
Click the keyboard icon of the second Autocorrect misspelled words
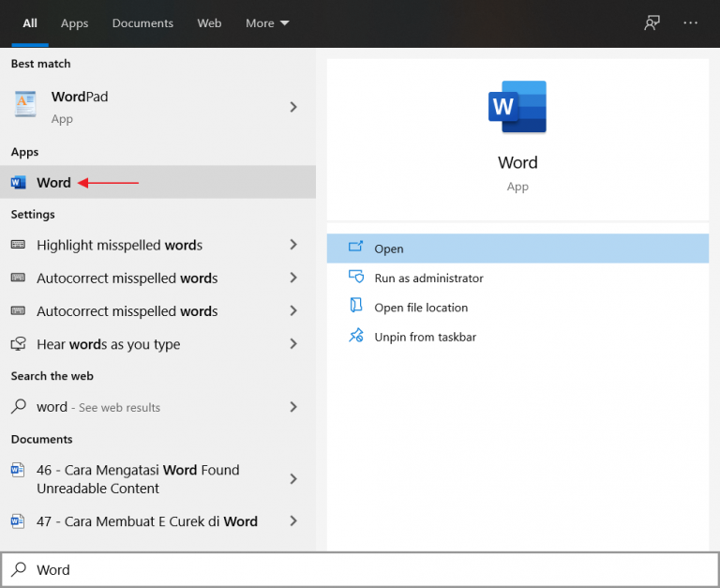19,310
